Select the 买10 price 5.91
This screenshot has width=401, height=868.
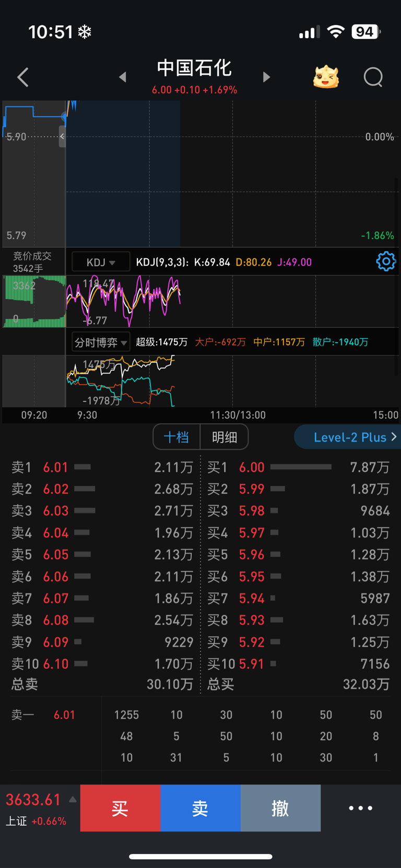pos(252,664)
